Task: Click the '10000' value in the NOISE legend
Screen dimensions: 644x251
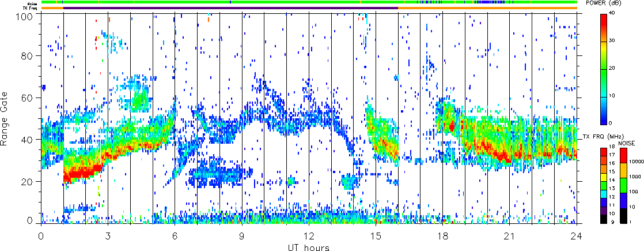Action: coord(636,162)
